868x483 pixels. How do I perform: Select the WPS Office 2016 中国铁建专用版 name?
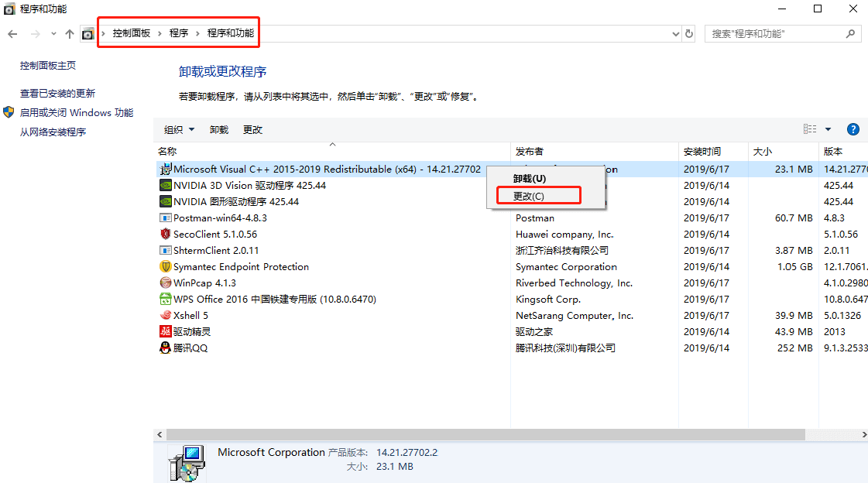(275, 300)
